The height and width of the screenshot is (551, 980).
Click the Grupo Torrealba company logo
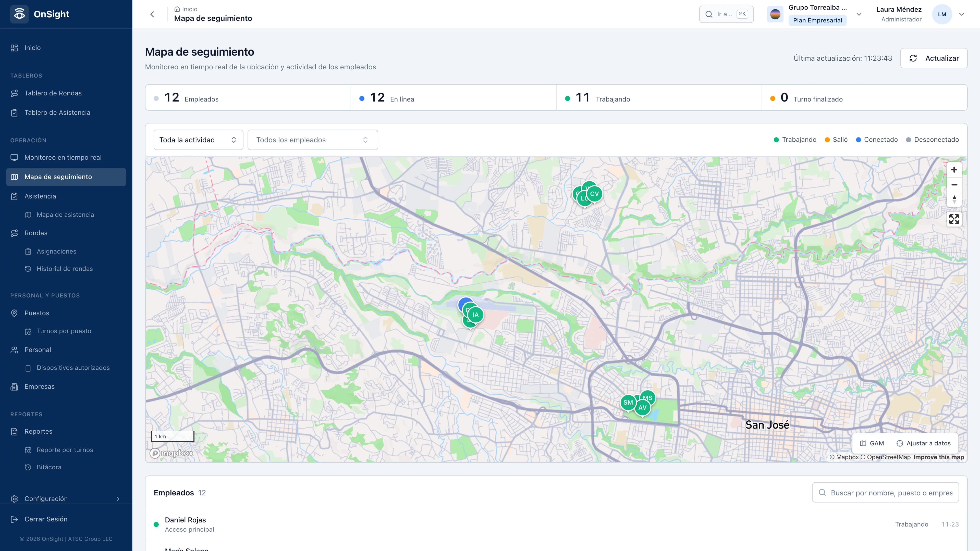point(775,15)
